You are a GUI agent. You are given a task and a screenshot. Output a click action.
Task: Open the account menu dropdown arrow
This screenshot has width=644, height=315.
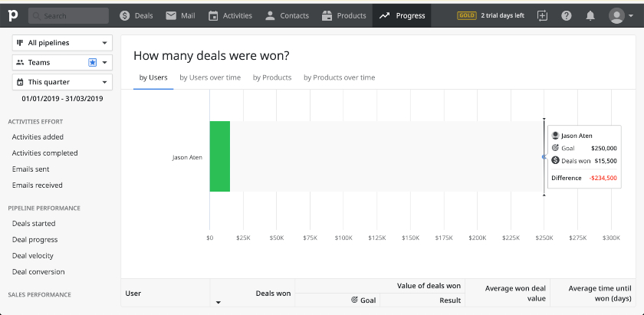(x=630, y=16)
